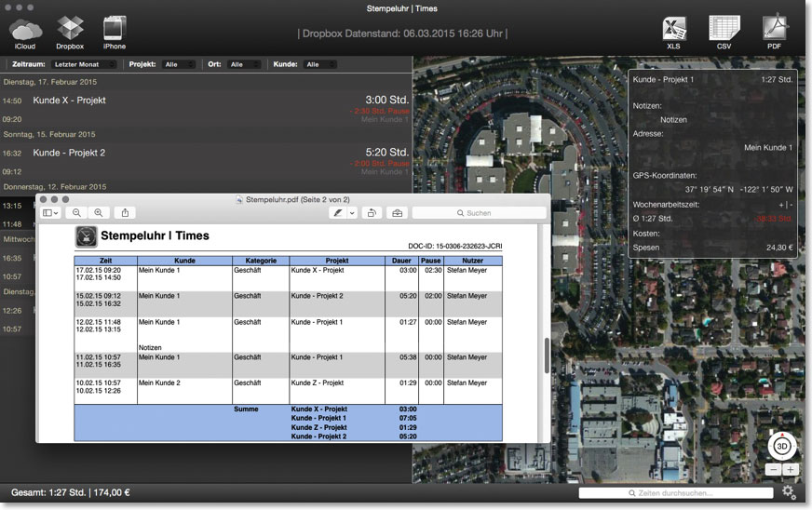Click the Mein Kunde 2 cell in PDF
The height and width of the screenshot is (510, 812).
159,382
